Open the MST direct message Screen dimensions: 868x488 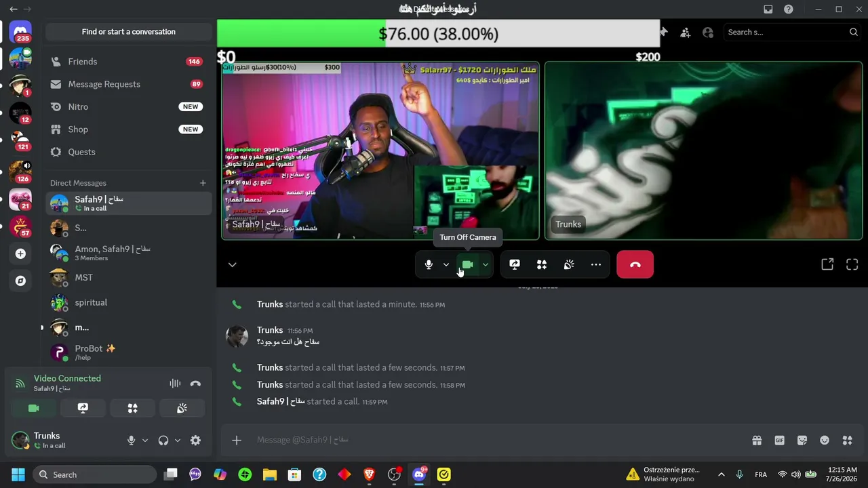(x=128, y=278)
